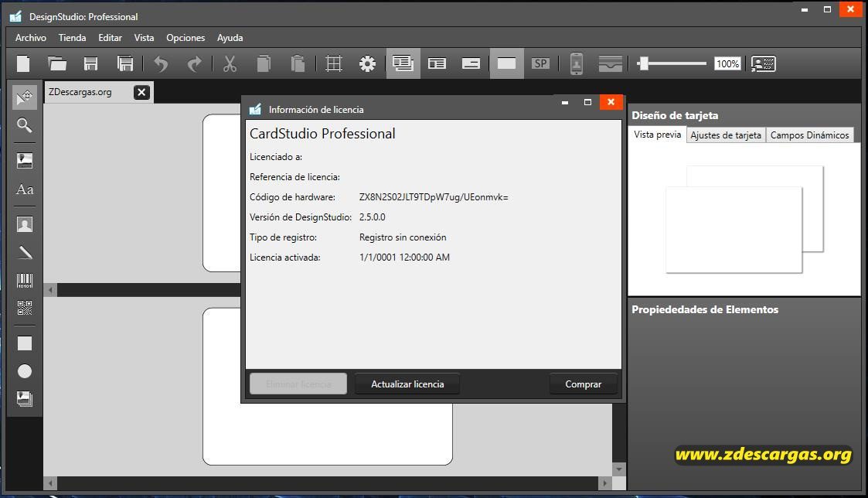Click the Registro sin conexión value
868x498 pixels.
(x=403, y=237)
